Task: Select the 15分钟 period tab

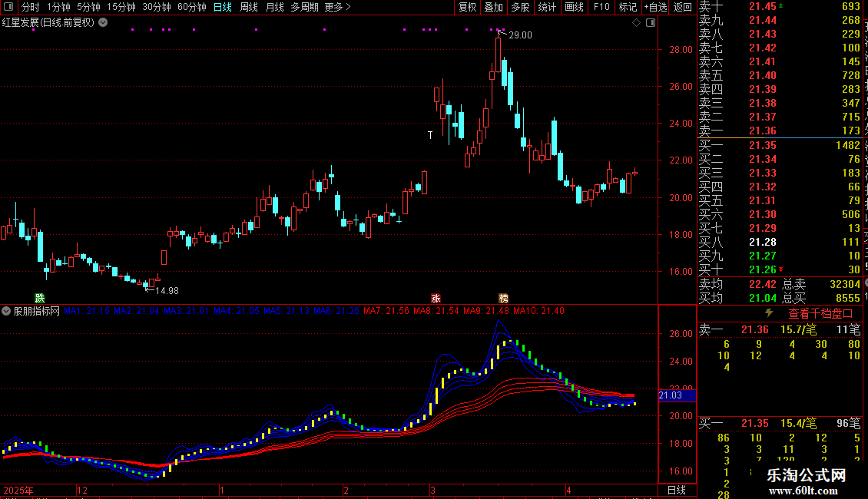Action: (x=121, y=7)
